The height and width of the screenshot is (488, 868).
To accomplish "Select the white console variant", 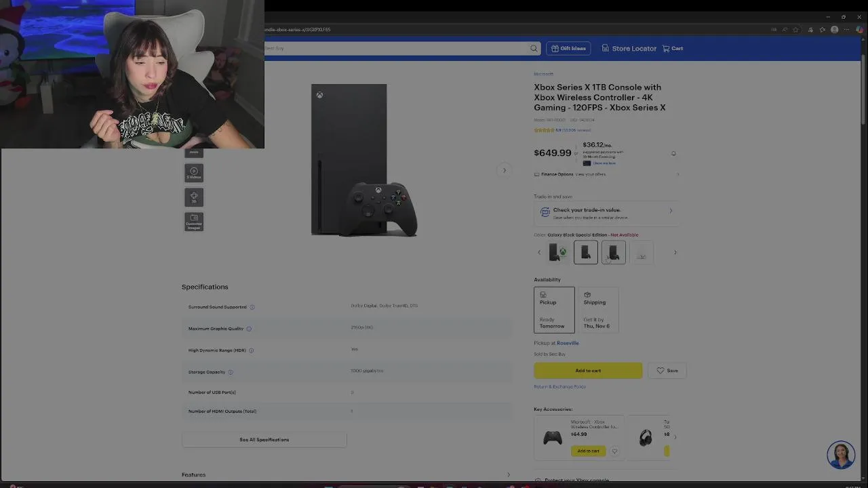I will point(642,252).
